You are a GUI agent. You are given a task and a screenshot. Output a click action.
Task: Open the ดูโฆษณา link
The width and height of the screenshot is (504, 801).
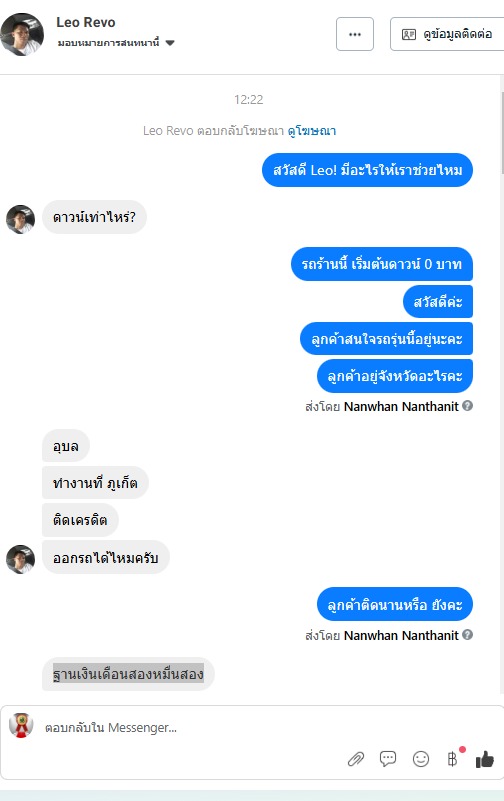tap(311, 131)
